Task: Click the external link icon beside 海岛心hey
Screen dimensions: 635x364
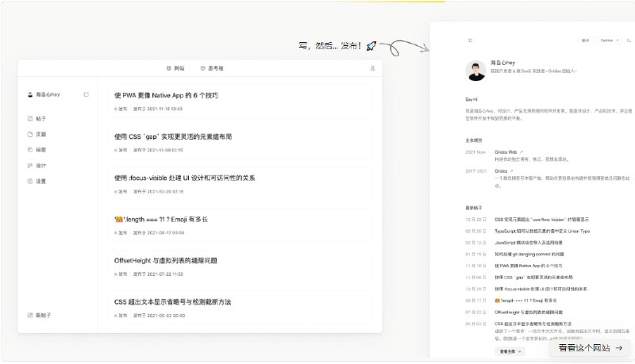Action: click(86, 94)
